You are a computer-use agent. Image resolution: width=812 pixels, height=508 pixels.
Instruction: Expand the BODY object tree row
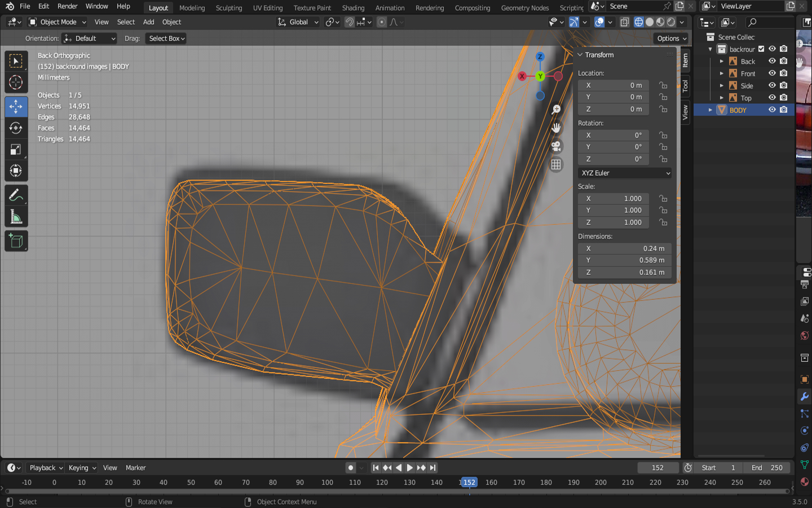710,110
